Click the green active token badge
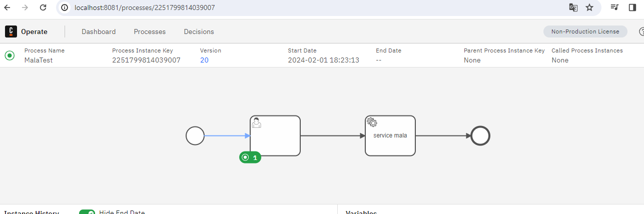Image resolution: width=644 pixels, height=214 pixels. [250, 157]
